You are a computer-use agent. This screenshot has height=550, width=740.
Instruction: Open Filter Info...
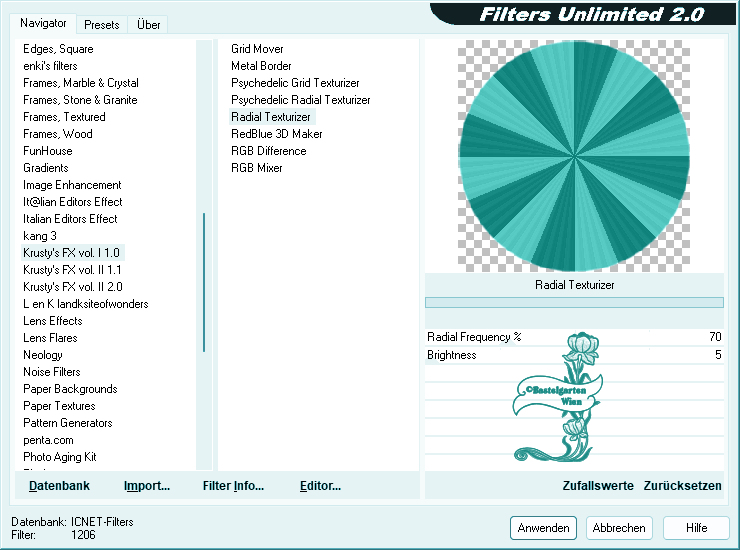coord(233,486)
